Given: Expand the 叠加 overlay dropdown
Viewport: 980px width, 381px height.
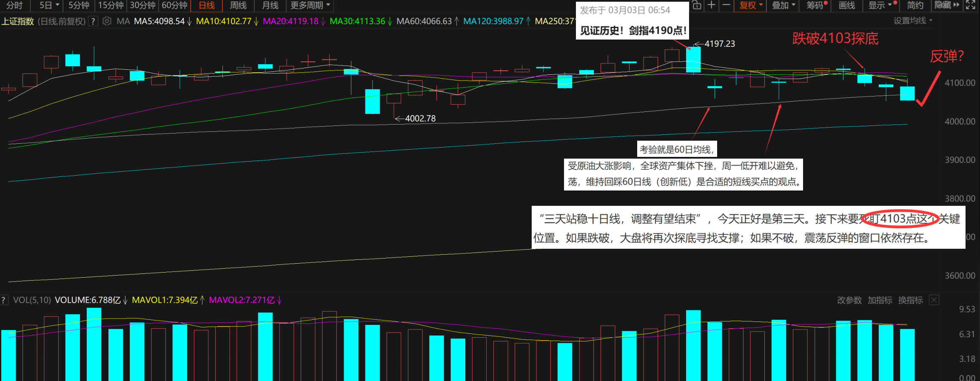Looking at the screenshot, I should [783, 5].
